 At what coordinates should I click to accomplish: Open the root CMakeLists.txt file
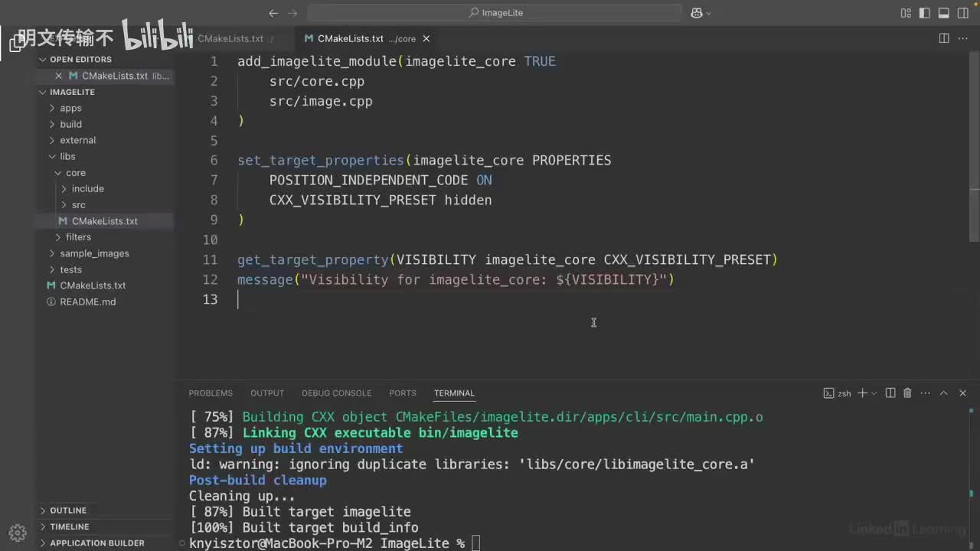tap(93, 285)
